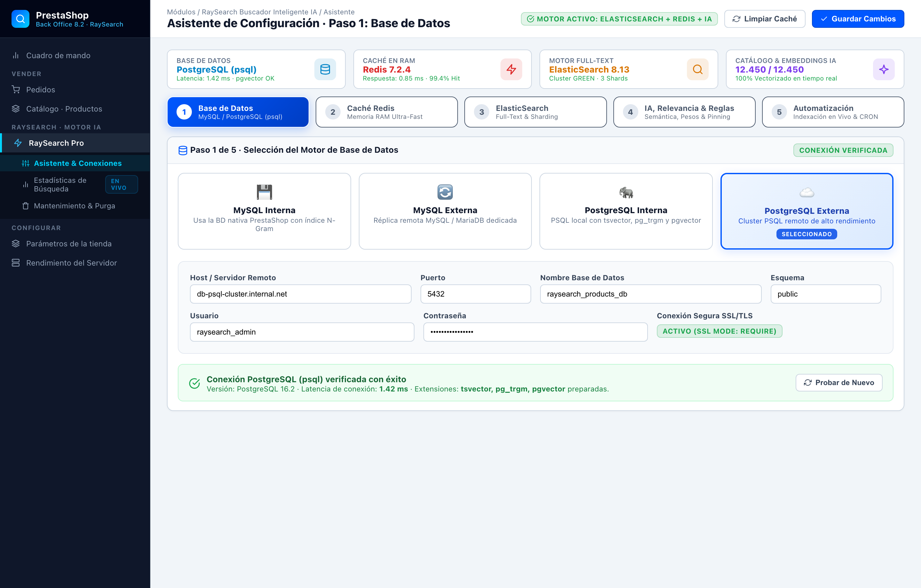
Task: Open step 4 IA, Relevancia & Reglas
Action: [x=684, y=112]
